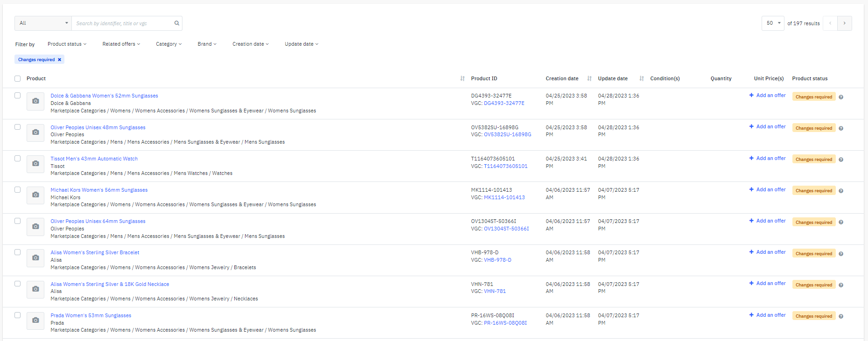This screenshot has width=868, height=341.
Task: Add an offer for Michael Kors Sunglasses
Action: pyautogui.click(x=768, y=189)
